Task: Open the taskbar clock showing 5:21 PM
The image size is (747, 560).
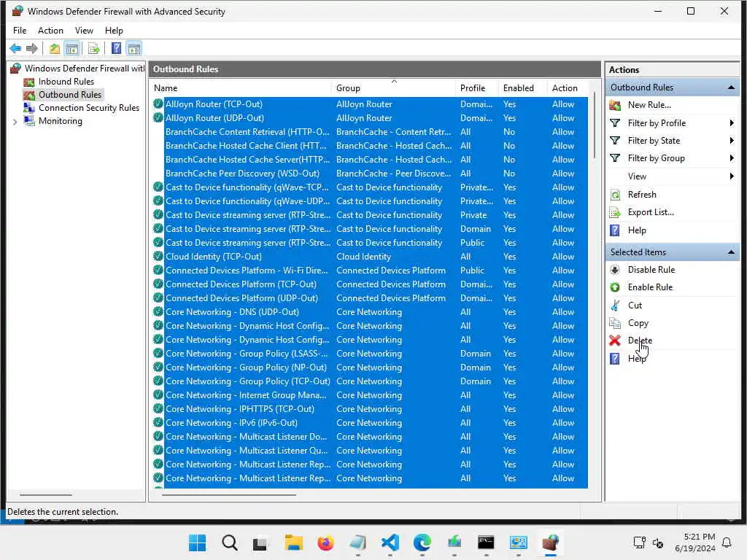Action: point(695,542)
